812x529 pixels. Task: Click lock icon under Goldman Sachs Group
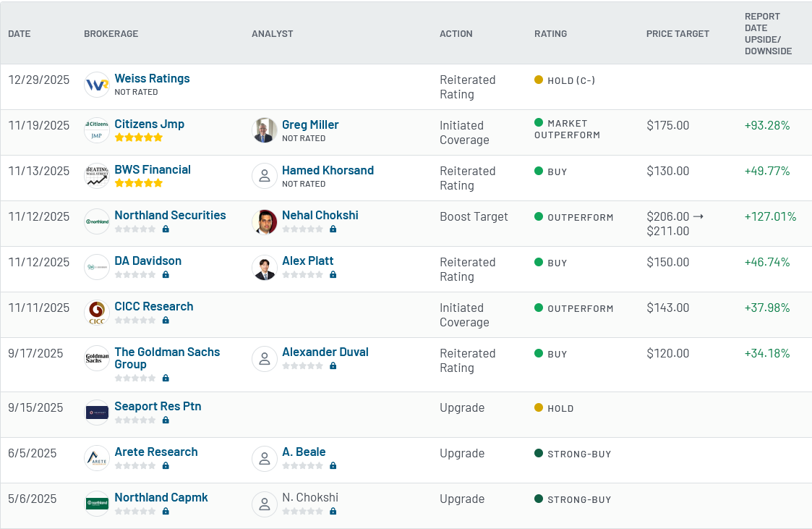(x=166, y=378)
